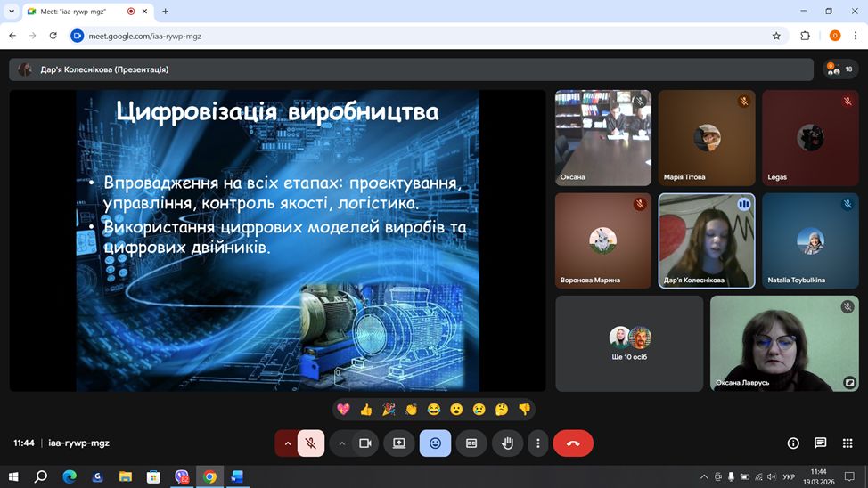868x488 pixels.
Task: Open the activities grid icon
Action: 847,443
